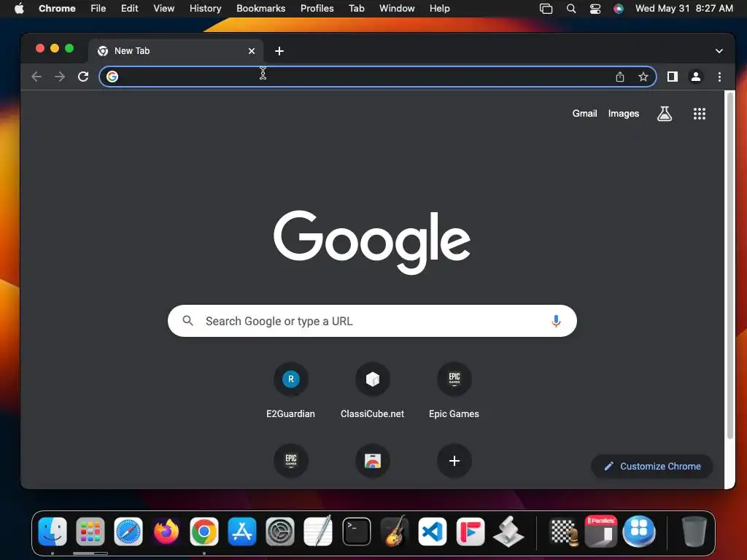The width and height of the screenshot is (747, 560).
Task: Open the Tab menu
Action: click(356, 9)
